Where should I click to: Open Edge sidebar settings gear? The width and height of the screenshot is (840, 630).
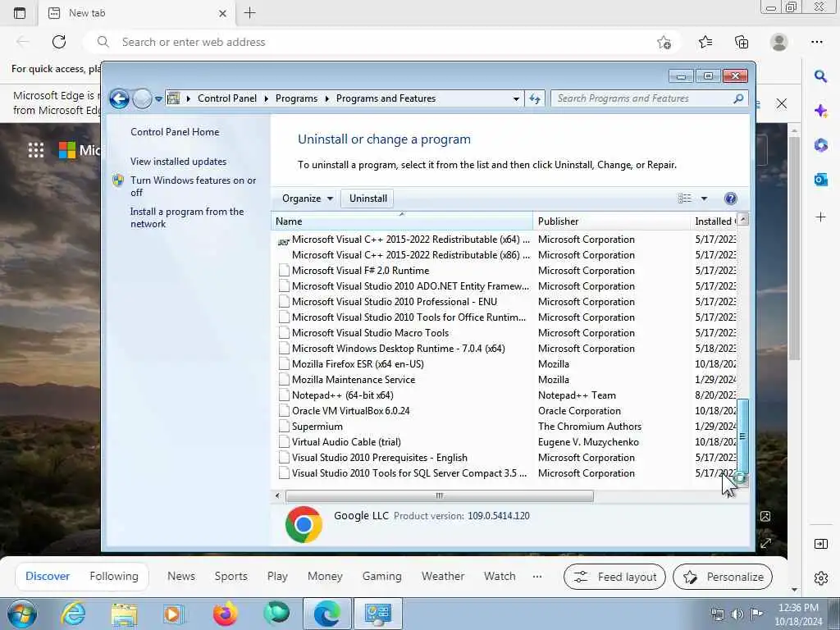[820, 578]
